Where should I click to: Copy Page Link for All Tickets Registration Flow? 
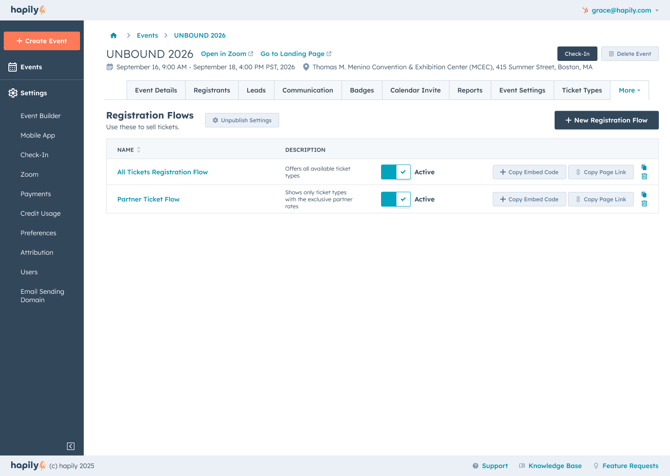(x=601, y=172)
